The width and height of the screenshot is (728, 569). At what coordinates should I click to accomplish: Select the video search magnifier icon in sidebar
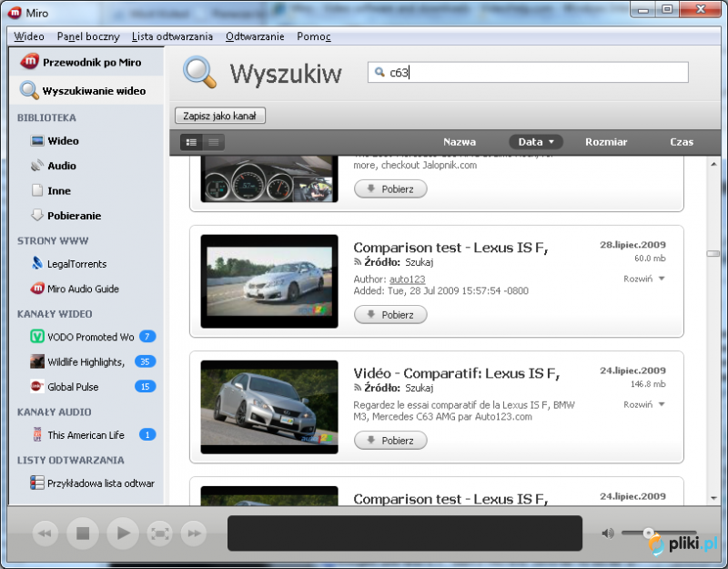pos(29,90)
